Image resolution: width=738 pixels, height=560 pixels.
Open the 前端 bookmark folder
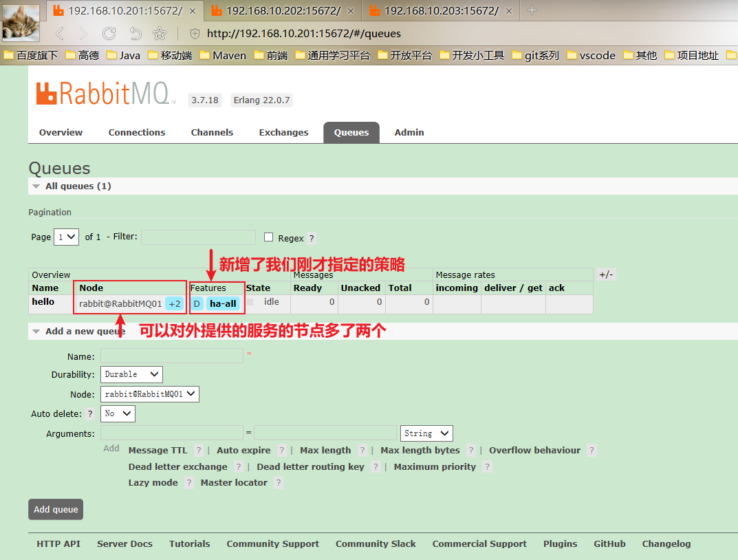(271, 56)
